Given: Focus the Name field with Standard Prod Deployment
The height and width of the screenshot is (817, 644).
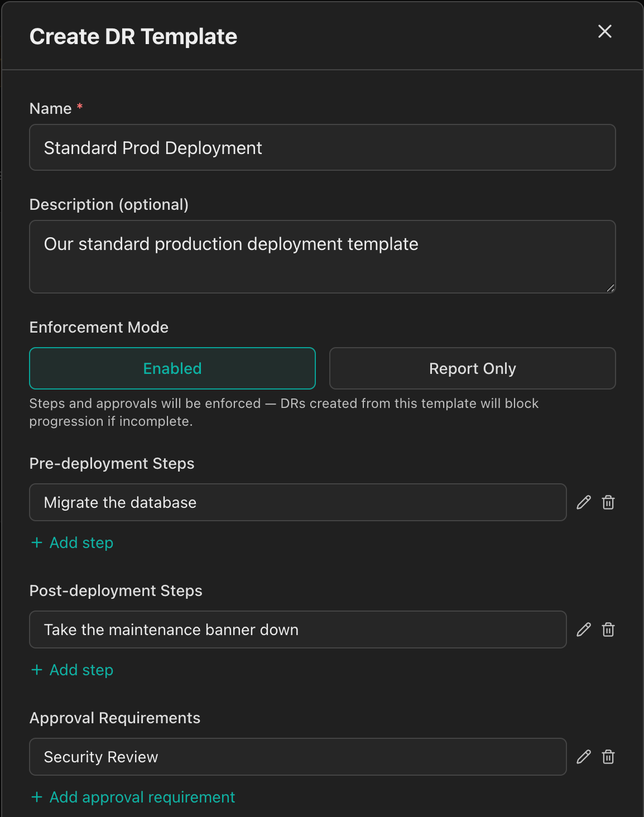Looking at the screenshot, I should 323,147.
